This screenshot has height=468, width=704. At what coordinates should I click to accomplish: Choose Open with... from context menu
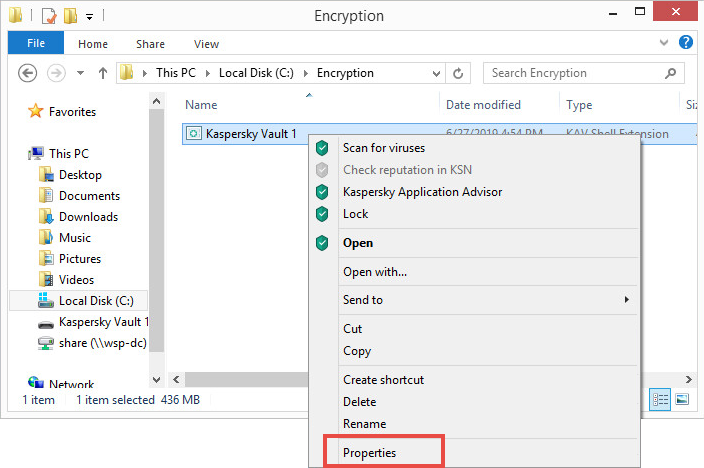(x=474, y=272)
